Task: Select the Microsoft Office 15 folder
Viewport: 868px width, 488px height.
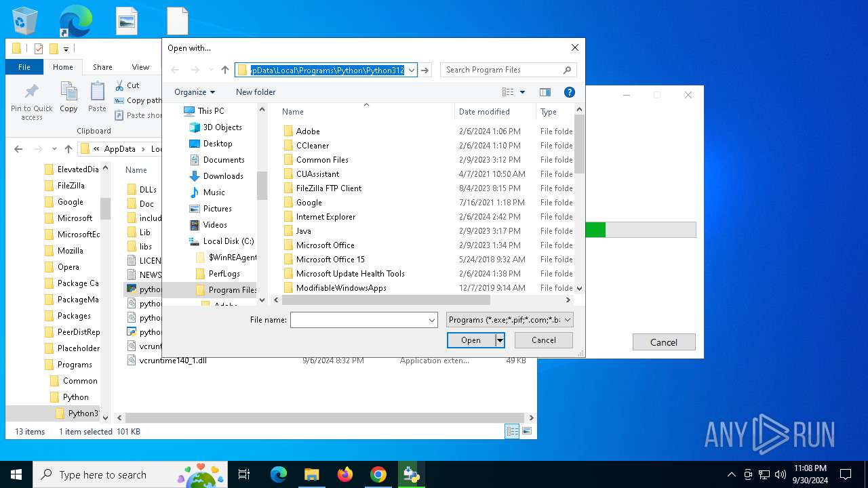Action: click(330, 260)
